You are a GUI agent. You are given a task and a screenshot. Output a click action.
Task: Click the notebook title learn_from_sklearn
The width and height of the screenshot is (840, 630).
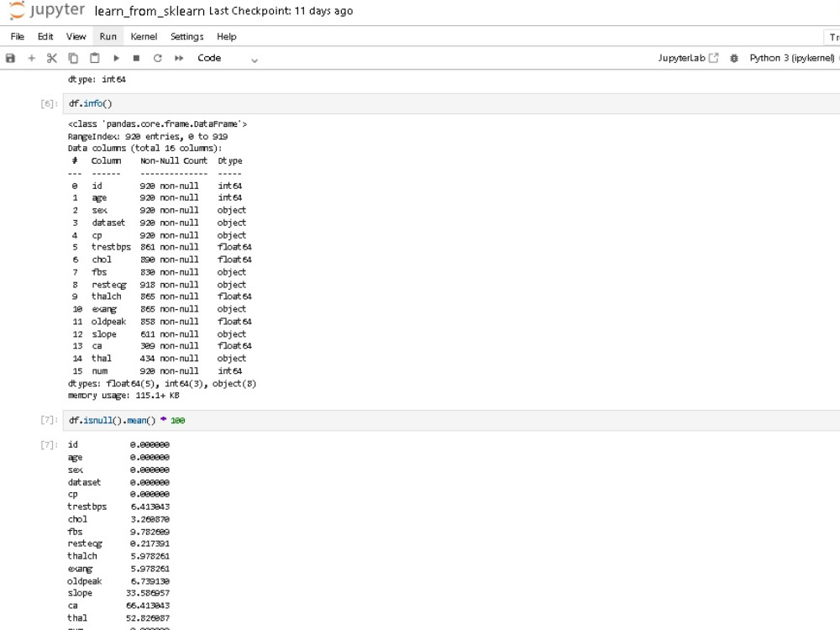click(x=150, y=11)
